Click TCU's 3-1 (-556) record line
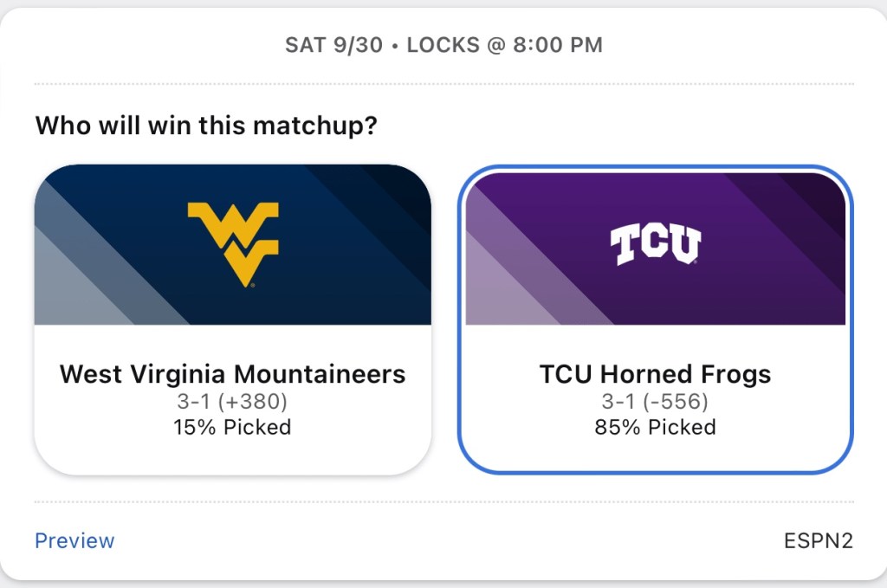 (655, 402)
